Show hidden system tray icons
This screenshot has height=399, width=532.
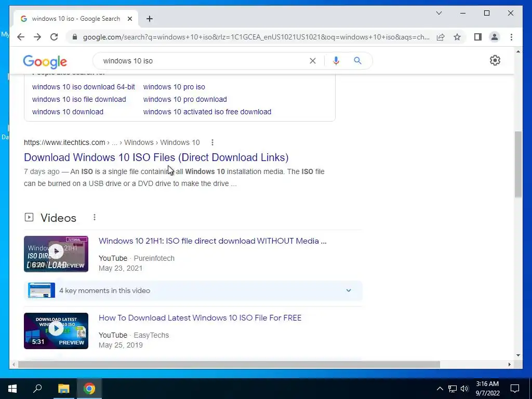(440, 389)
